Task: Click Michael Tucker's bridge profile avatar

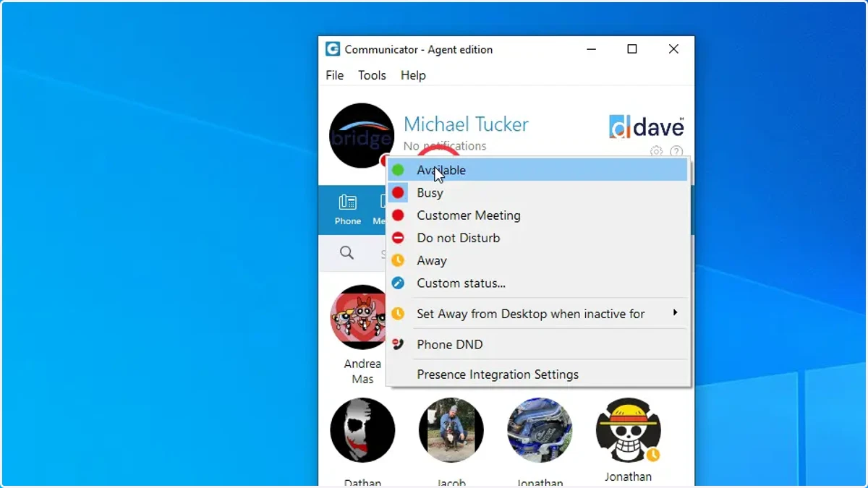Action: [x=362, y=136]
